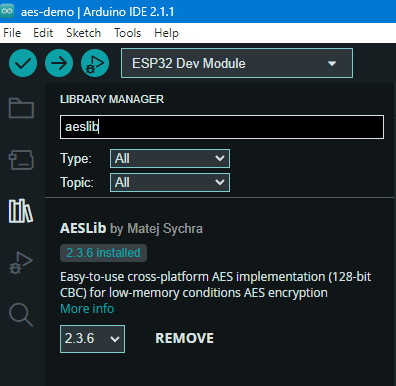Open the Tools menu
This screenshot has width=396, height=386.
[x=128, y=33]
